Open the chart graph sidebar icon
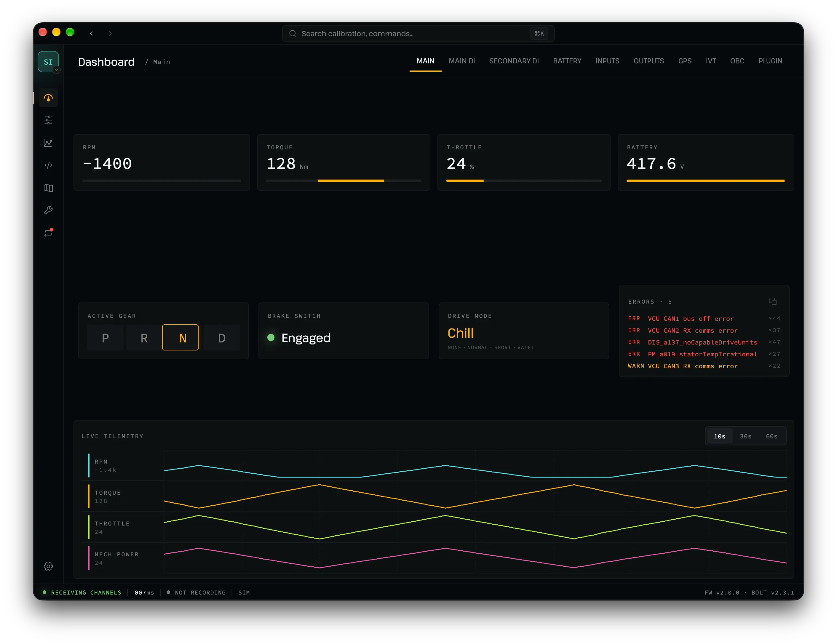Image resolution: width=837 pixels, height=644 pixels. 48,143
